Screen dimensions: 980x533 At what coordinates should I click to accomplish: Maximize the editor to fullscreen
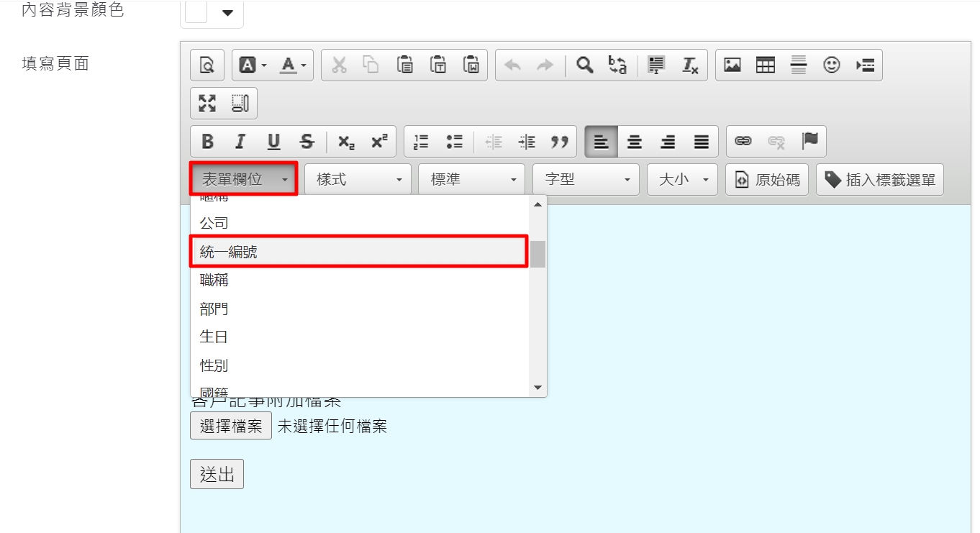(x=207, y=103)
